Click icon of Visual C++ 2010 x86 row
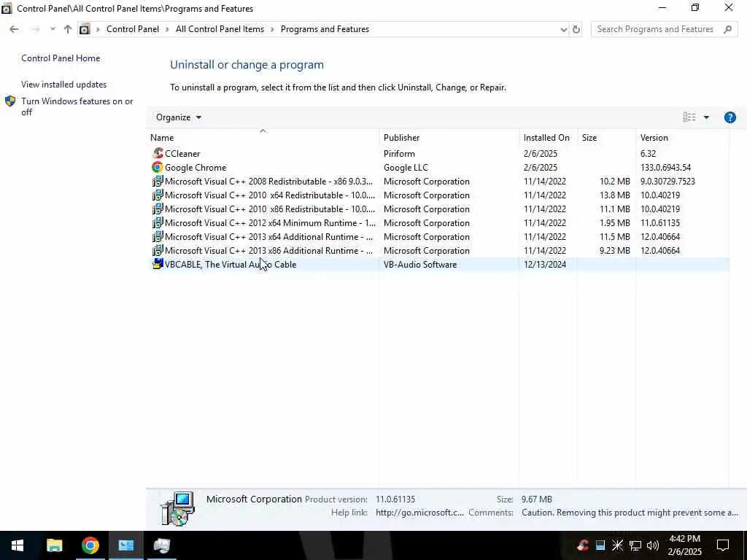The width and height of the screenshot is (747, 560). click(158, 209)
